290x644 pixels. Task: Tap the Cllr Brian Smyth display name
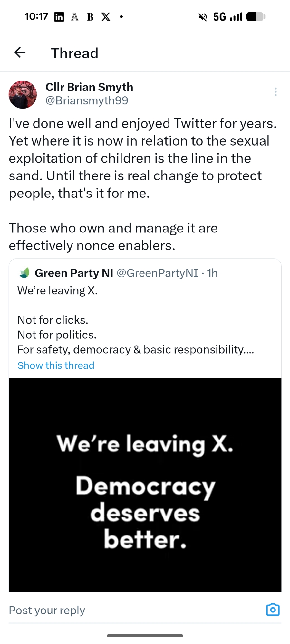(89, 87)
